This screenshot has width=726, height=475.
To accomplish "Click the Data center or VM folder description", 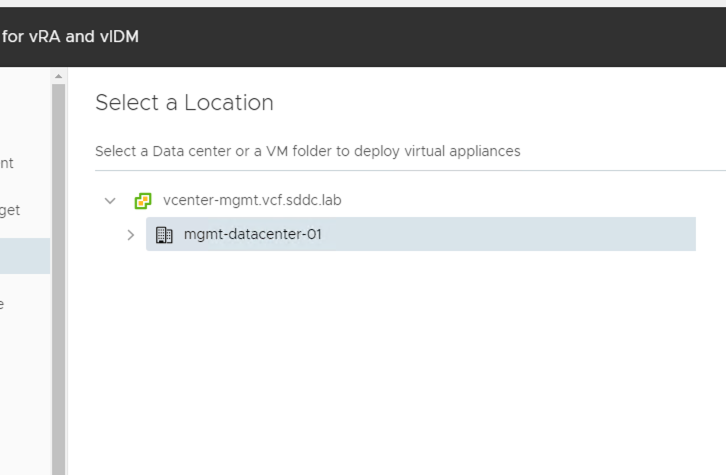I will click(x=307, y=151).
